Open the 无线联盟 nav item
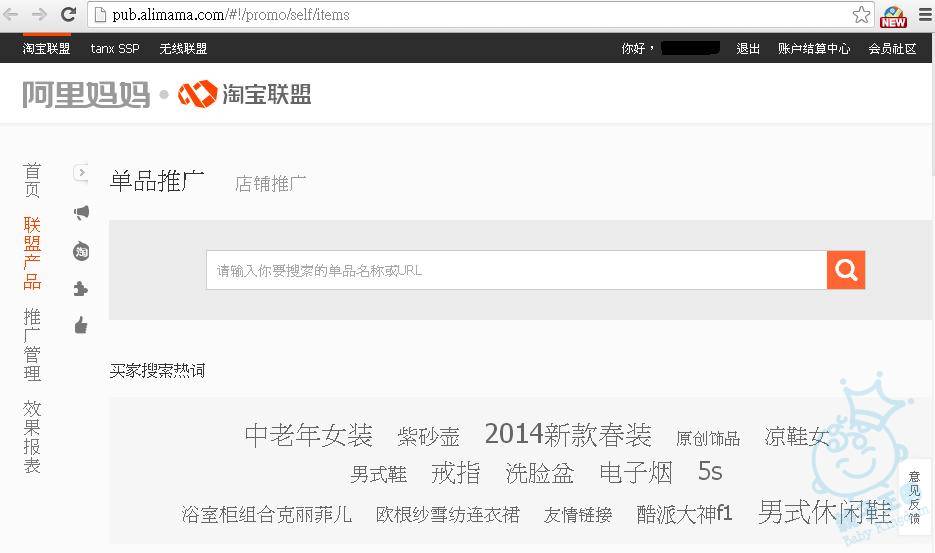This screenshot has height=553, width=935. point(183,48)
